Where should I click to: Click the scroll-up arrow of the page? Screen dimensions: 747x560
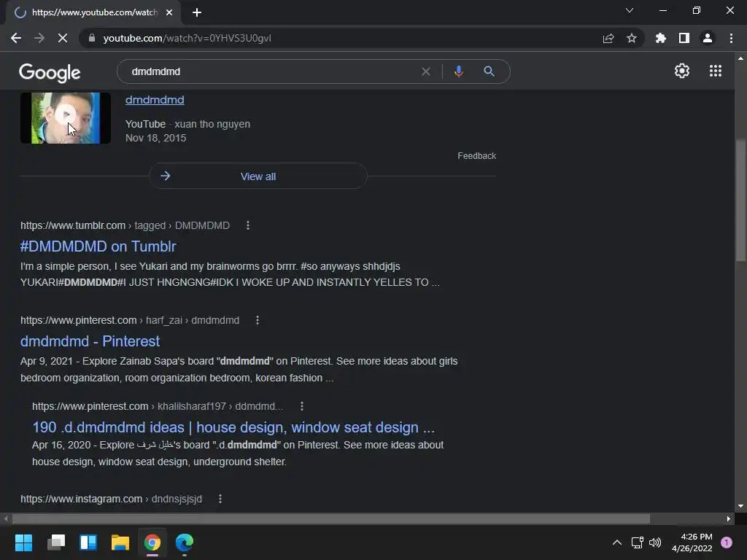coord(740,58)
